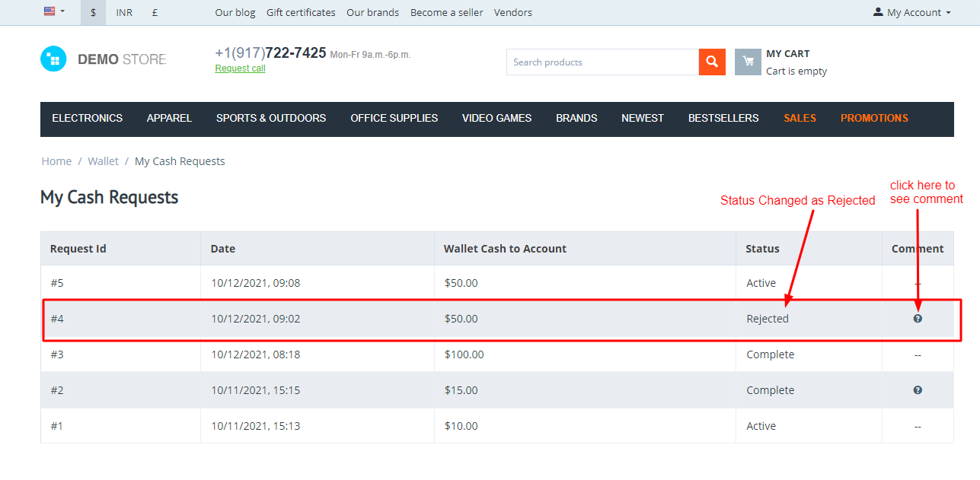Open the Sports & Outdoors menu

coord(271,119)
